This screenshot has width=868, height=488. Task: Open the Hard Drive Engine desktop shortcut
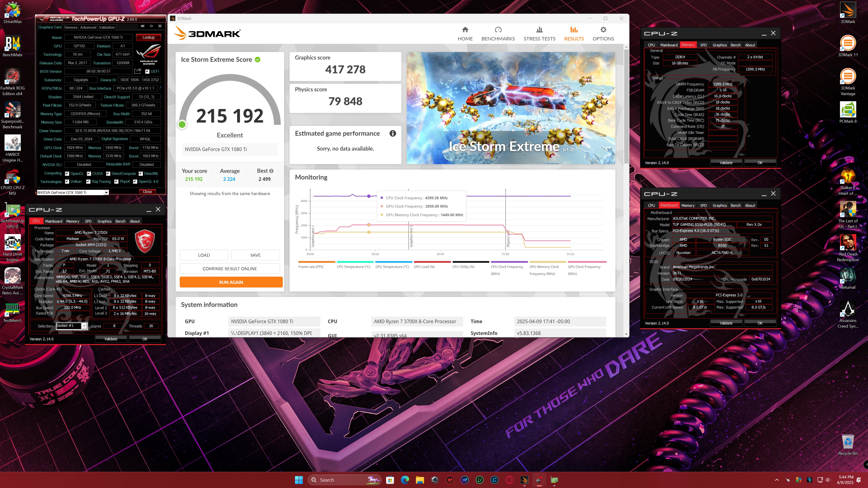tap(12, 248)
